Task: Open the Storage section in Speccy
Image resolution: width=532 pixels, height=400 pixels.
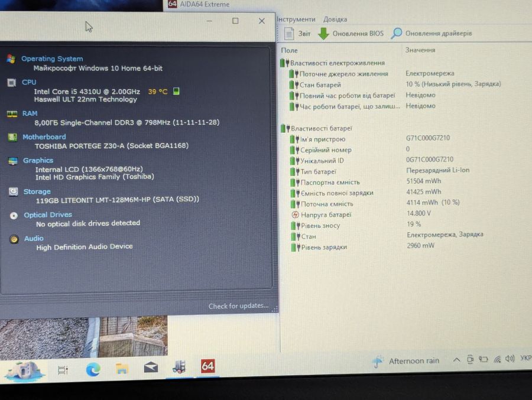Action: pyautogui.click(x=37, y=191)
